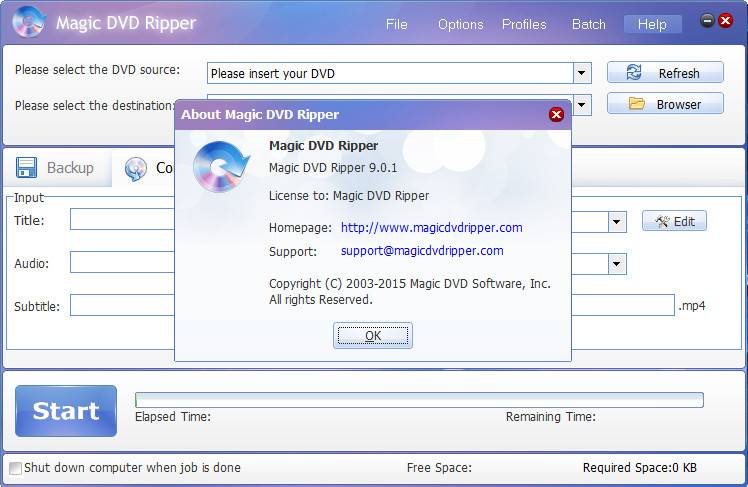Image resolution: width=748 pixels, height=487 pixels.
Task: Close the About Magic DVD Ripper dialog
Action: (x=556, y=114)
